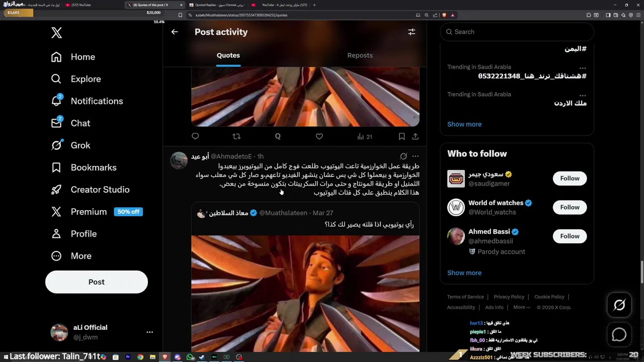Switch to Reposts tab
This screenshot has height=362, width=644.
point(360,55)
